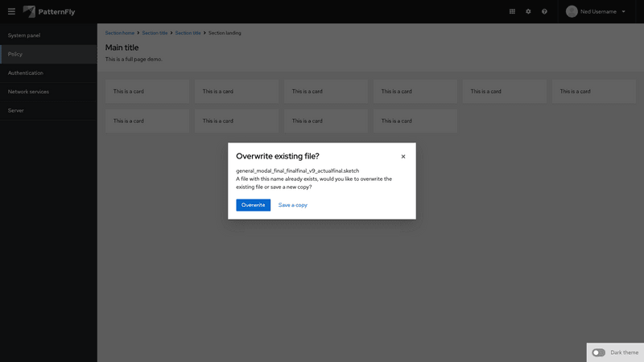Click the first Section title breadcrumb
This screenshot has width=644, height=362.
pos(155,33)
